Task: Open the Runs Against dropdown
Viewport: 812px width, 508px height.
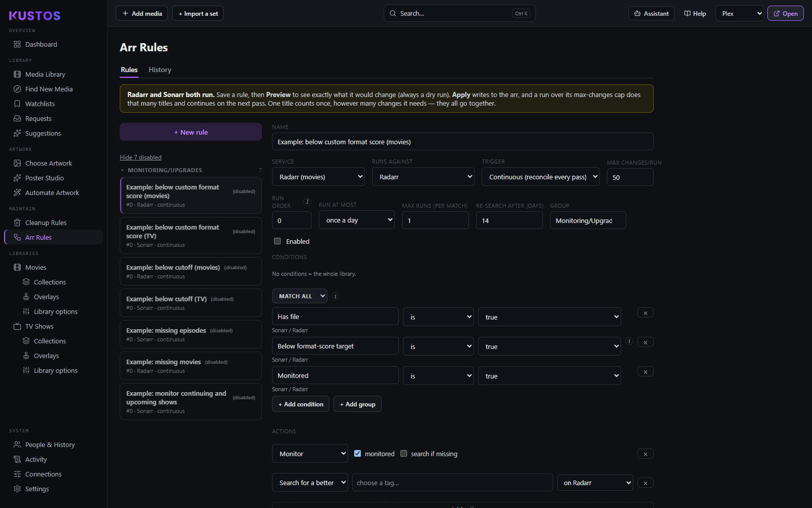Action: [x=423, y=177]
